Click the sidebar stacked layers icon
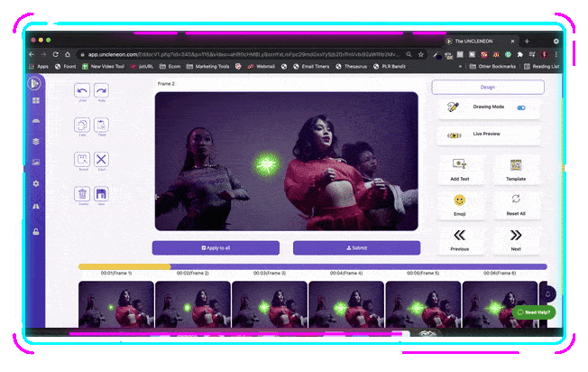The width and height of the screenshot is (588, 372). [x=36, y=142]
